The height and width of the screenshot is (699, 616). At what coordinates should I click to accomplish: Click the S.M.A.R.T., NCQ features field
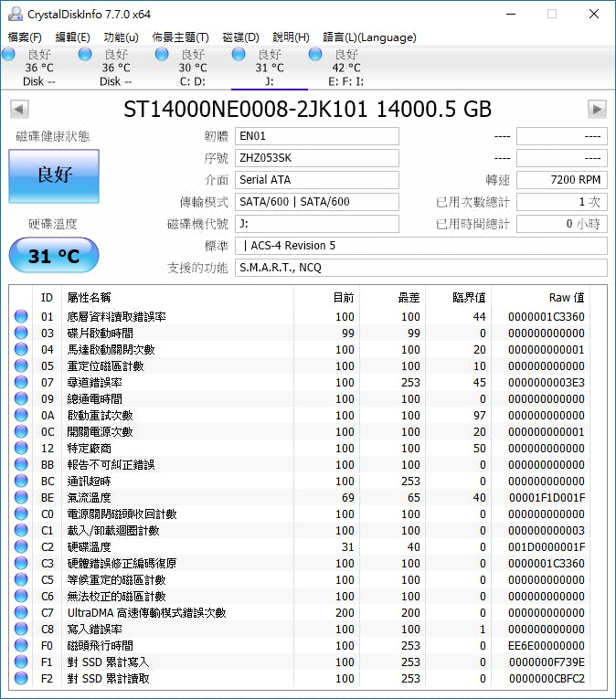click(x=421, y=268)
